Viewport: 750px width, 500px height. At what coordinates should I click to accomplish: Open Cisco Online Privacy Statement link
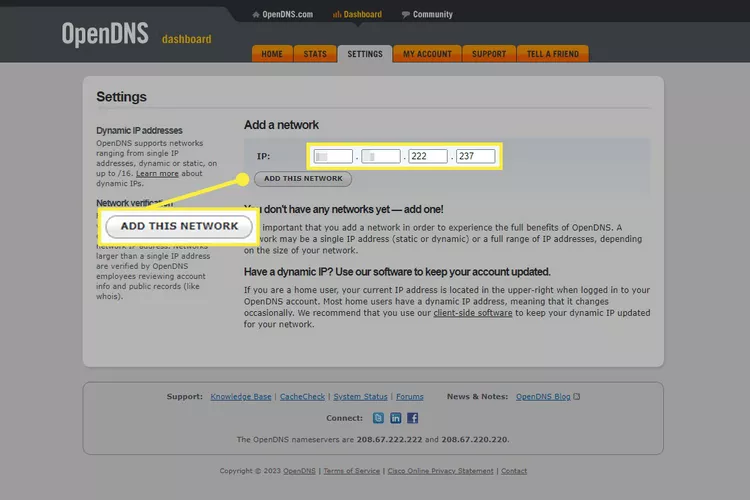point(440,471)
